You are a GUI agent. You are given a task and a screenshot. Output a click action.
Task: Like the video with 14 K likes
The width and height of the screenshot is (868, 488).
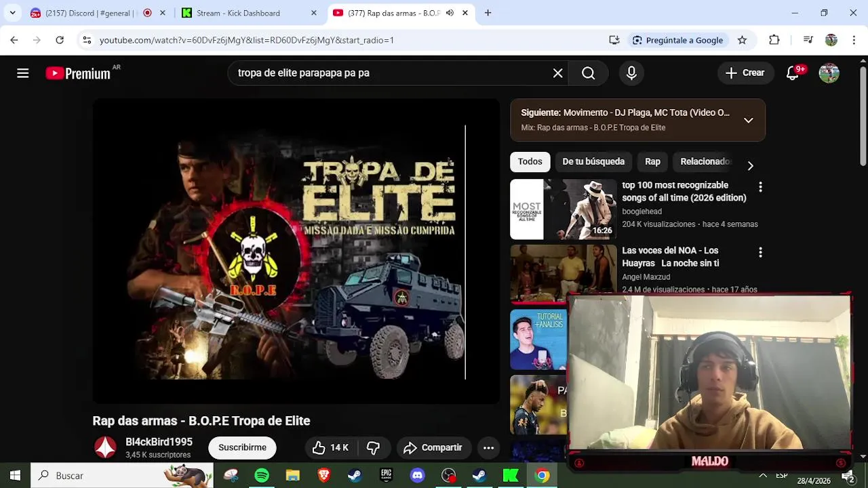(330, 447)
